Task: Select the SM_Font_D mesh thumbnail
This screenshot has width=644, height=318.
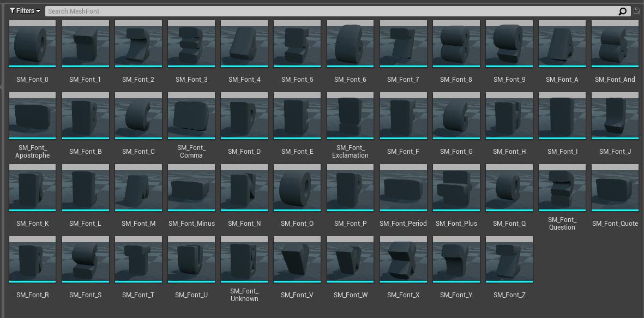Action: (244, 116)
